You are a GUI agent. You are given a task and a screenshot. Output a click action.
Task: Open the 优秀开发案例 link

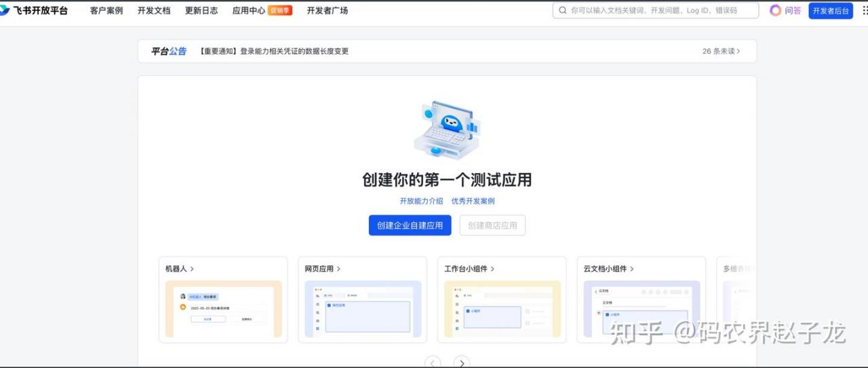[473, 201]
